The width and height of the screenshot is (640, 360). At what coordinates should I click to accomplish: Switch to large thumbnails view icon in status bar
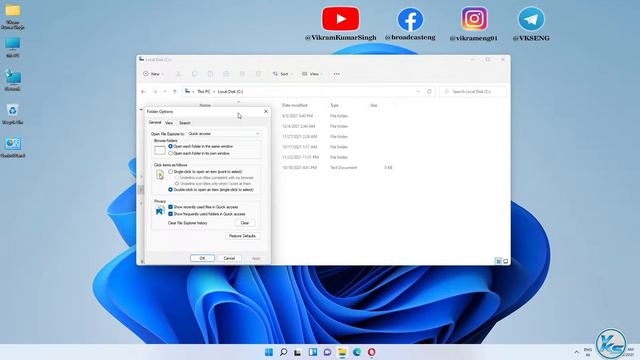tap(505, 261)
